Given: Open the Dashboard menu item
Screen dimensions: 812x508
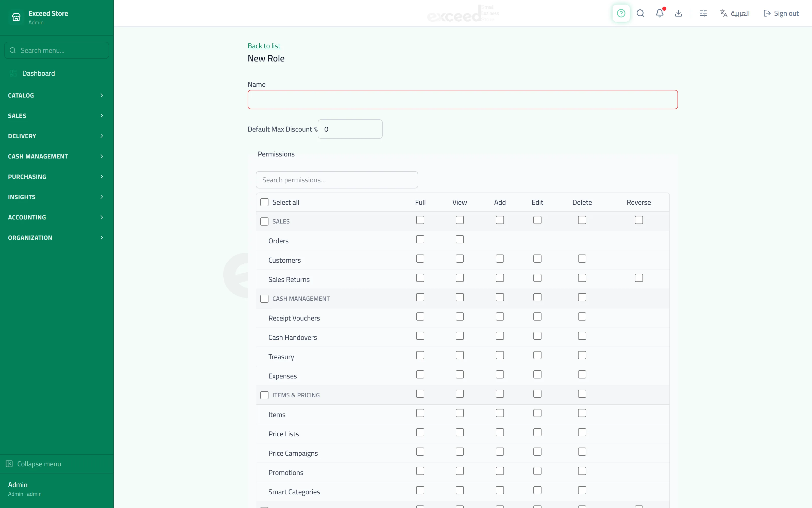Looking at the screenshot, I should (x=57, y=73).
